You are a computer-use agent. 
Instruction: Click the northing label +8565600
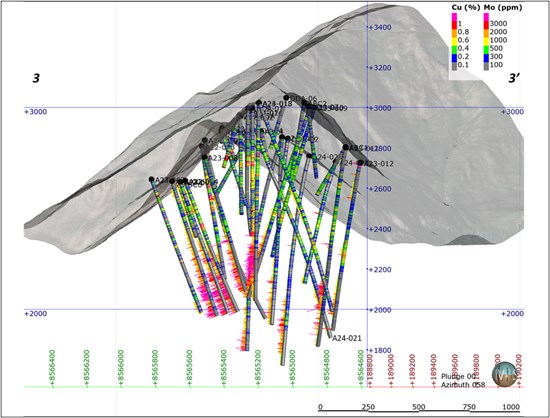point(189,368)
